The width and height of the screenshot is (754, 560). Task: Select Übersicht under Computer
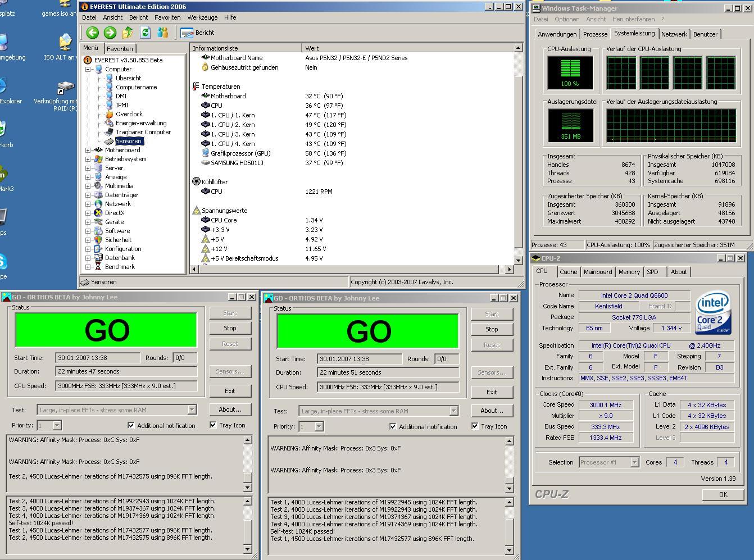[128, 78]
